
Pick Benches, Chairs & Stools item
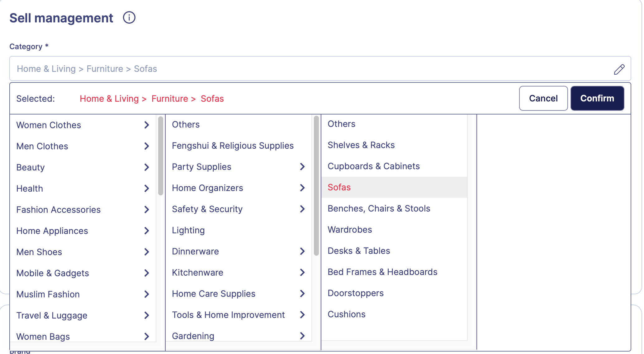(379, 208)
